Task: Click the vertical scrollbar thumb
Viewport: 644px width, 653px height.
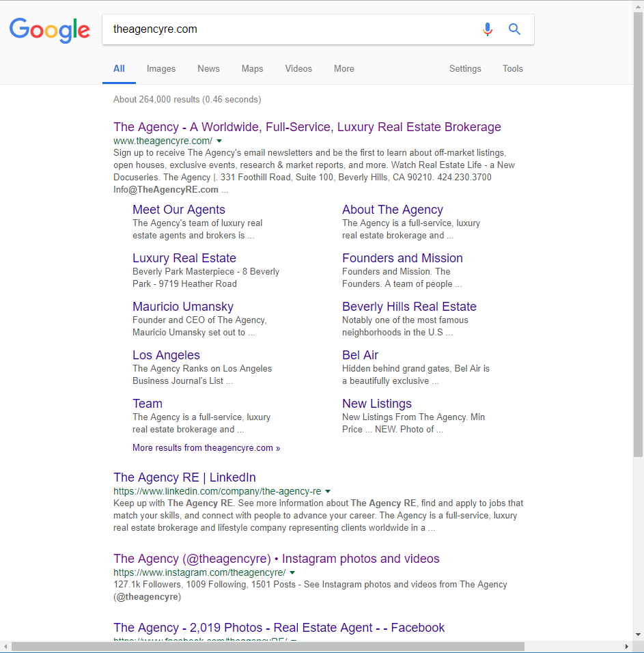Action: point(638,234)
